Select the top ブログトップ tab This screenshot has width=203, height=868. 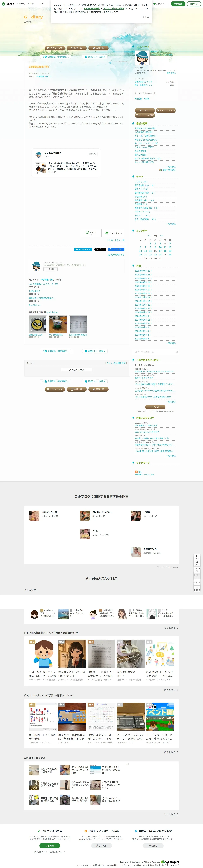tap(55, 48)
